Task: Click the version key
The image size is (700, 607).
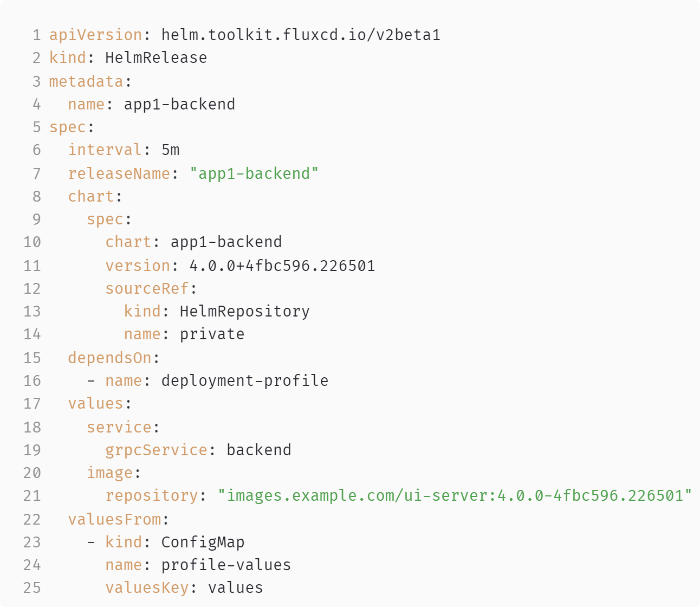Action: (138, 266)
